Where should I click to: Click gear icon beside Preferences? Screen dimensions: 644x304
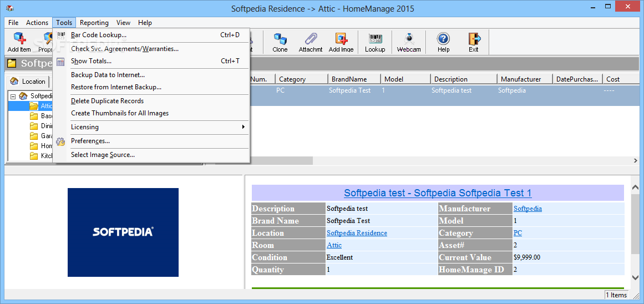point(61,141)
